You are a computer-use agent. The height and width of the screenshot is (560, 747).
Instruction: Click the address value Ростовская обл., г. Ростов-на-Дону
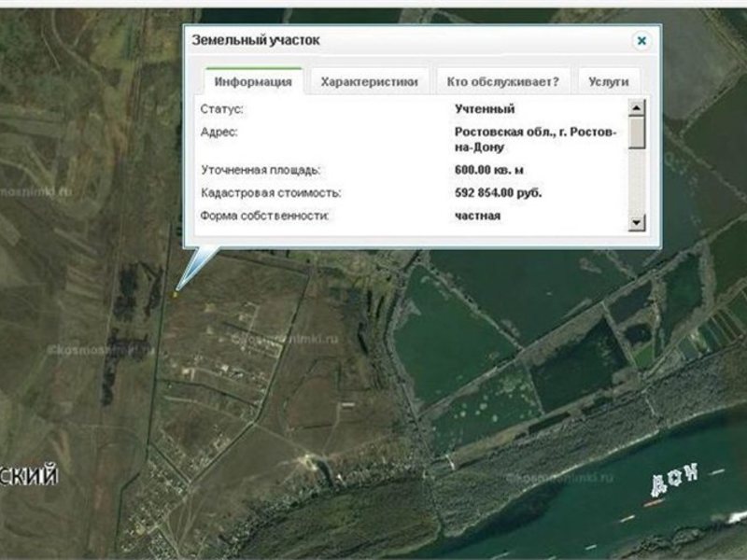coord(536,139)
